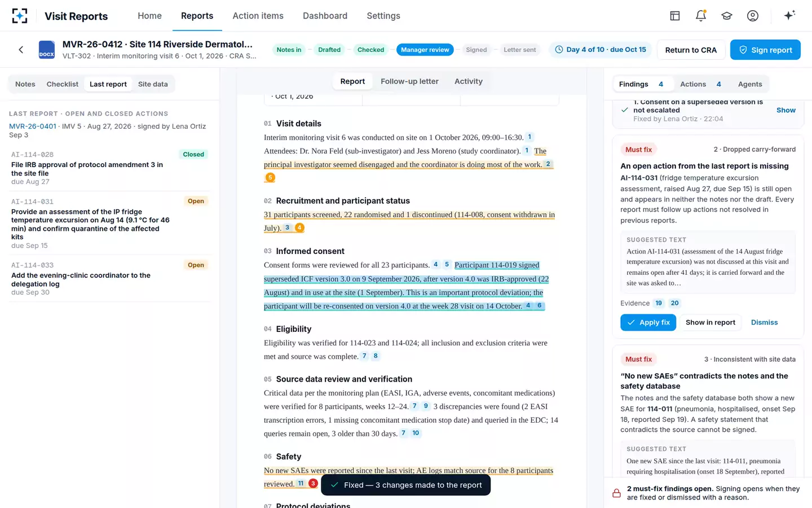Open the MVR-26-0401 last report link
The width and height of the screenshot is (812, 508).
point(33,126)
